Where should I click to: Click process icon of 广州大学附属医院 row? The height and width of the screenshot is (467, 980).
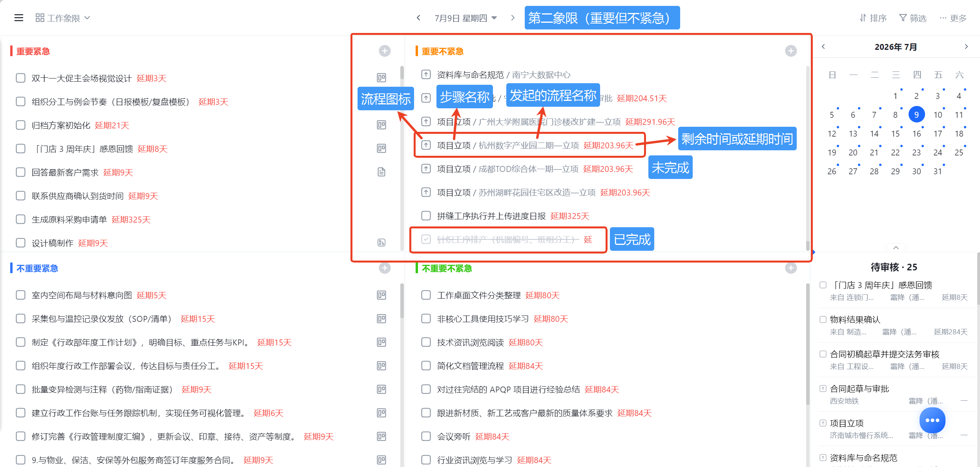[426, 122]
